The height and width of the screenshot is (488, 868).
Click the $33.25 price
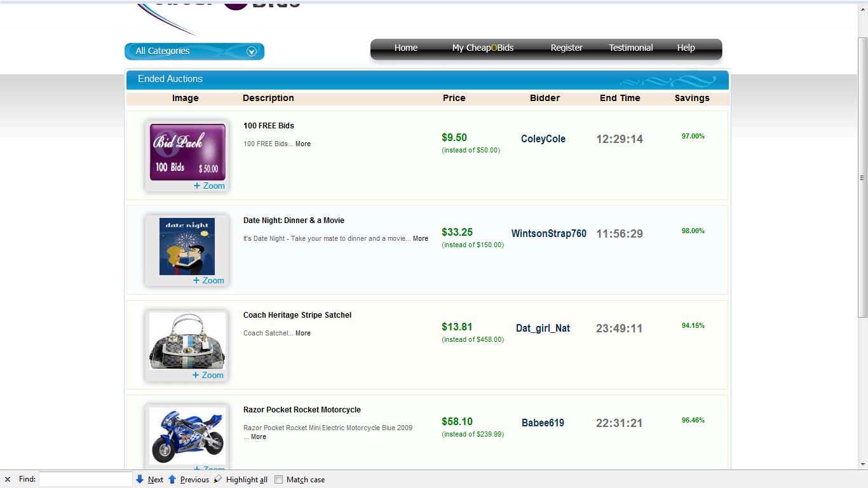click(x=458, y=233)
